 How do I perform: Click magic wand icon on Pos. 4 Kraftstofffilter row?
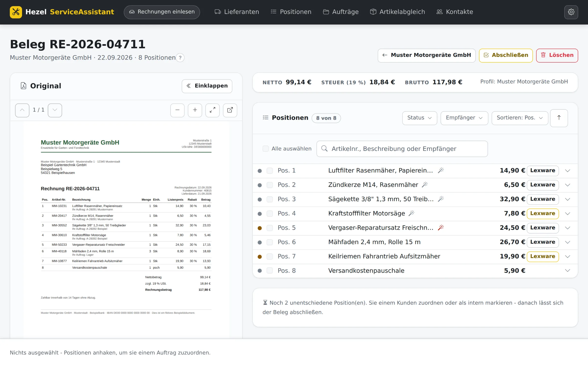(x=411, y=213)
